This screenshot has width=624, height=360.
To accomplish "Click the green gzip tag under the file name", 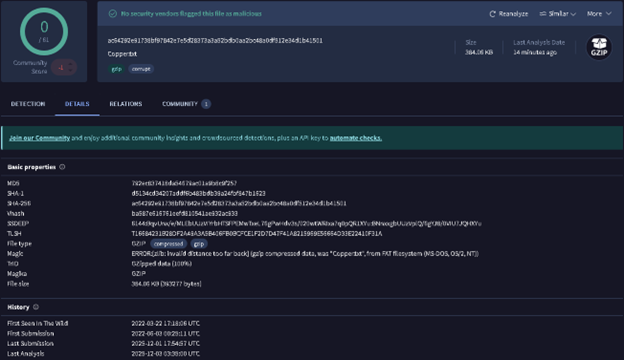I will (x=116, y=69).
